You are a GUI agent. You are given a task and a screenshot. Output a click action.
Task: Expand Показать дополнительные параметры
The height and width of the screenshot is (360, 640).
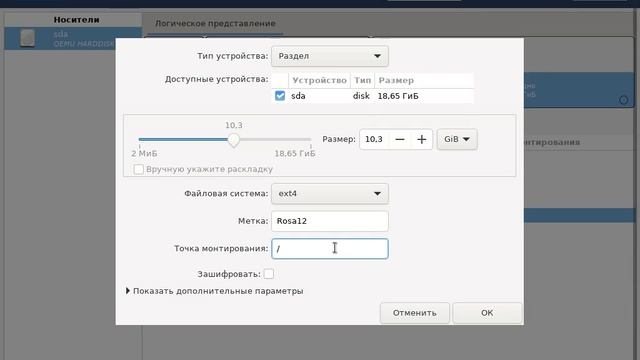[x=215, y=291]
